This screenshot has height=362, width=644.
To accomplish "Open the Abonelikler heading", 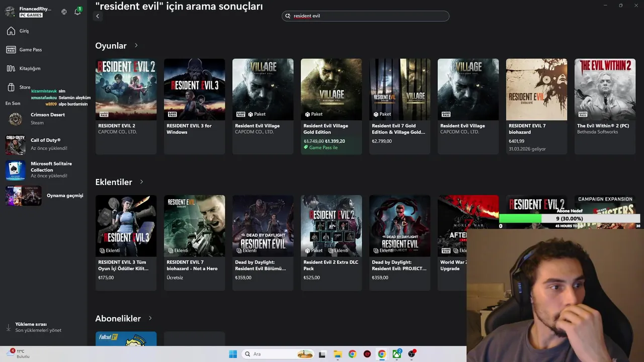I will [x=118, y=319].
